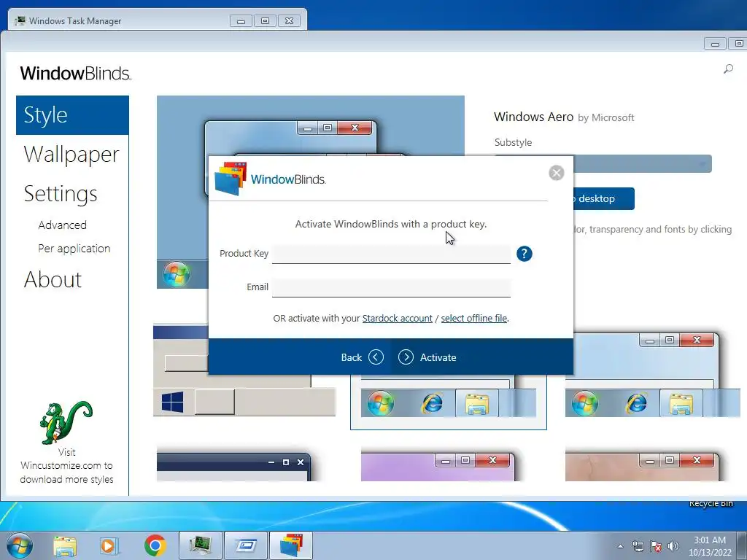Click the Back arrow circle icon
Image resolution: width=747 pixels, height=560 pixels.
[x=376, y=357]
